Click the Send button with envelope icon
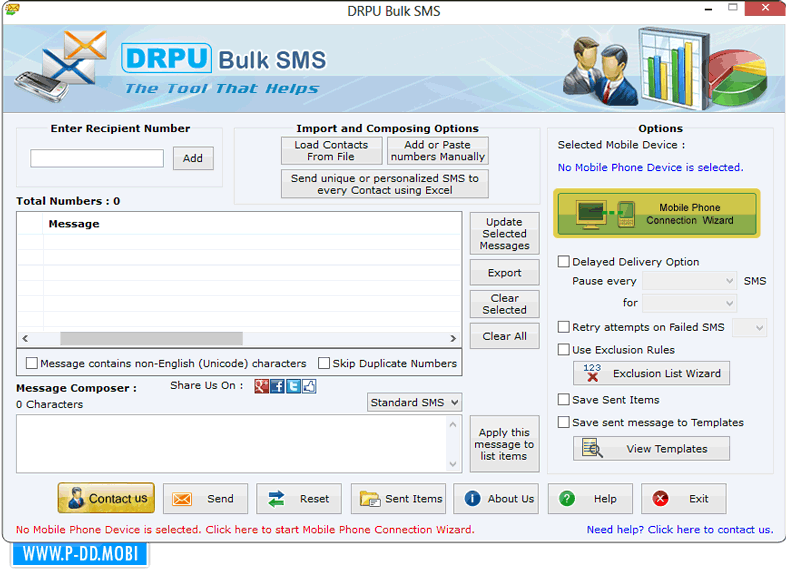Screen dimensions: 786x570 click(206, 499)
